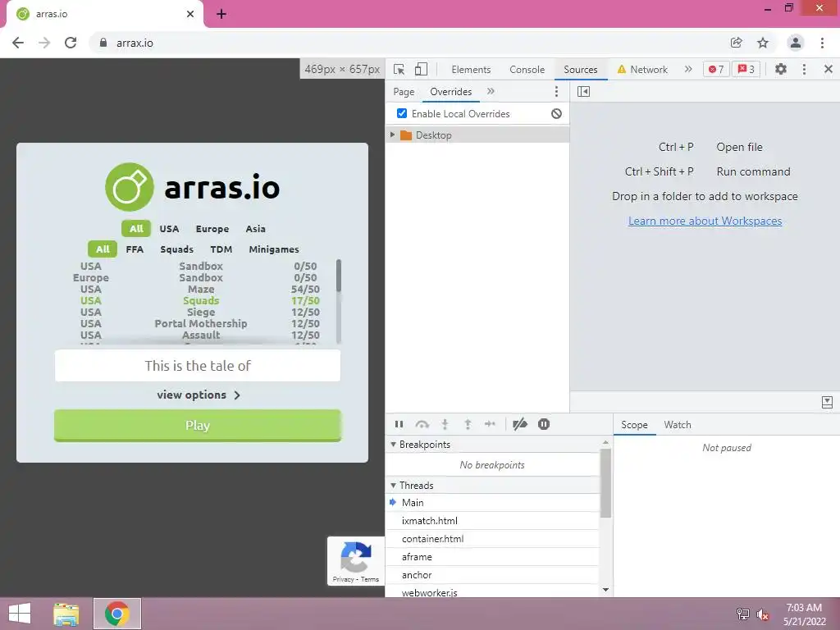The height and width of the screenshot is (630, 840).
Task: Show more DevTools tabs chevron
Action: click(x=688, y=69)
